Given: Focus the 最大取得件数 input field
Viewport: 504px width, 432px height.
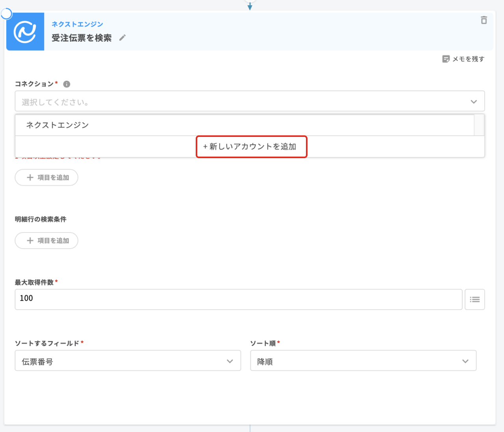Looking at the screenshot, I should click(x=238, y=299).
